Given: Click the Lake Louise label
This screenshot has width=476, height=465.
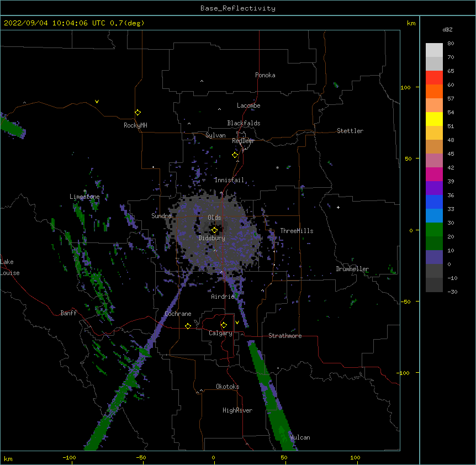Looking at the screenshot, I should point(10,267).
